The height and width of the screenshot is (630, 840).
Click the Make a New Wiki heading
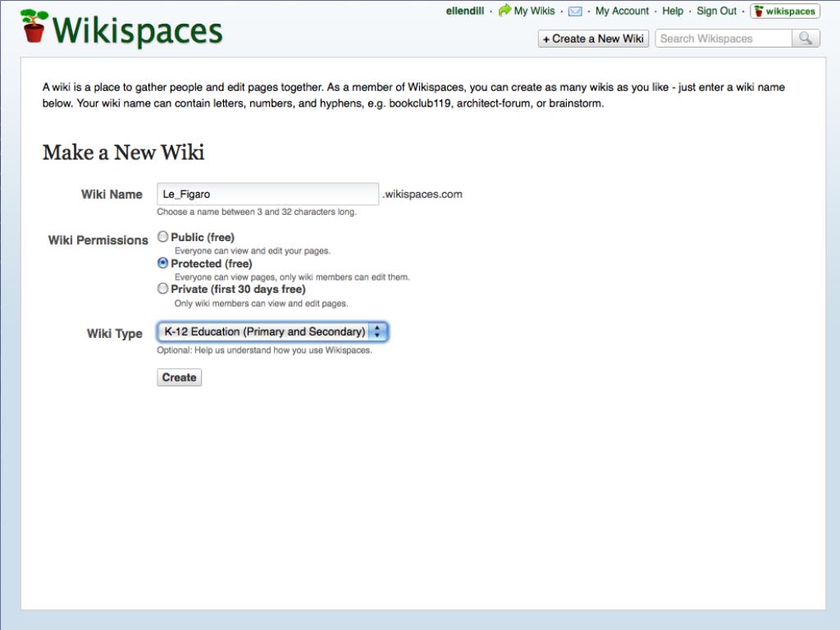(x=123, y=152)
